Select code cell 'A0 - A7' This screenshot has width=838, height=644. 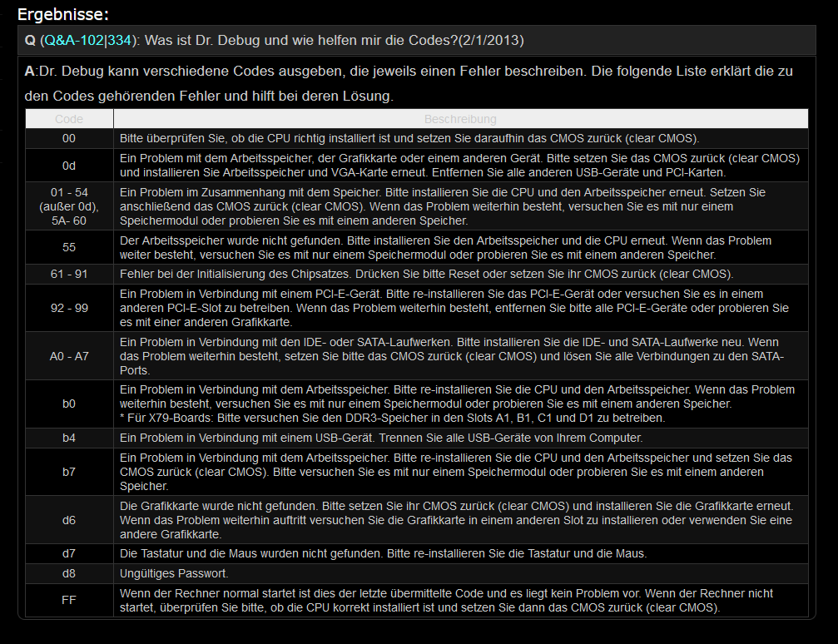[69, 356]
